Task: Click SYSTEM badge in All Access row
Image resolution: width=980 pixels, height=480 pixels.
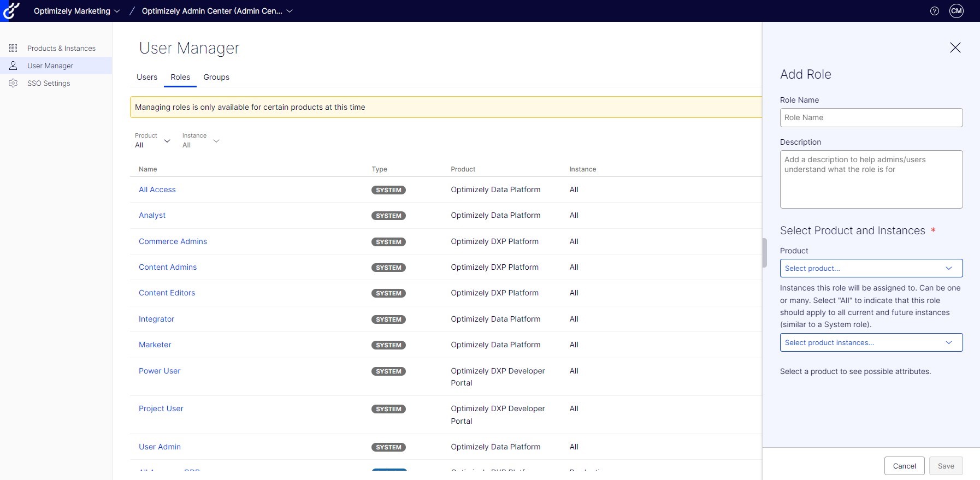Action: [388, 190]
